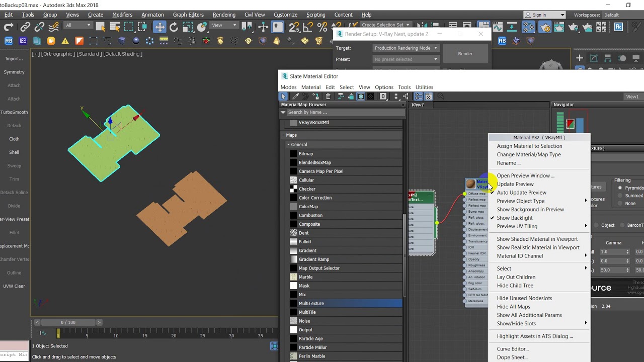644x362 pixels.
Task: Open the View reference coordinate dropdown
Action: [224, 25]
